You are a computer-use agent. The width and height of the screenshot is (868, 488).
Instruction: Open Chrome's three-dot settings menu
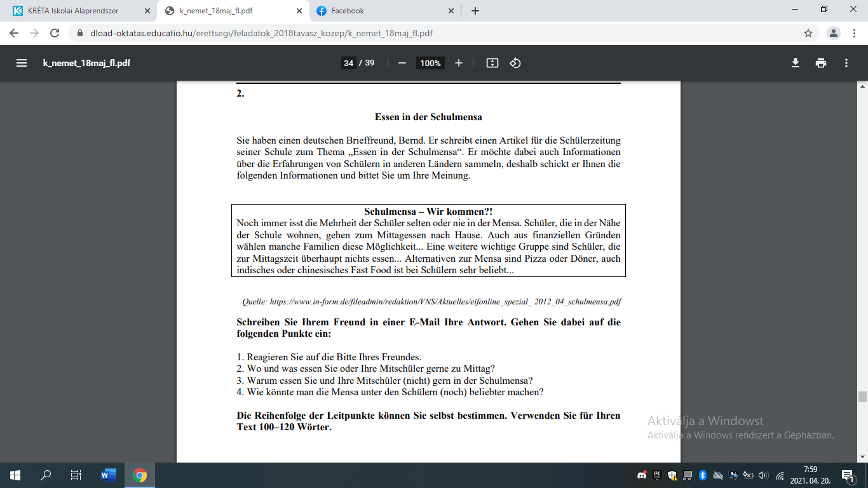(853, 33)
